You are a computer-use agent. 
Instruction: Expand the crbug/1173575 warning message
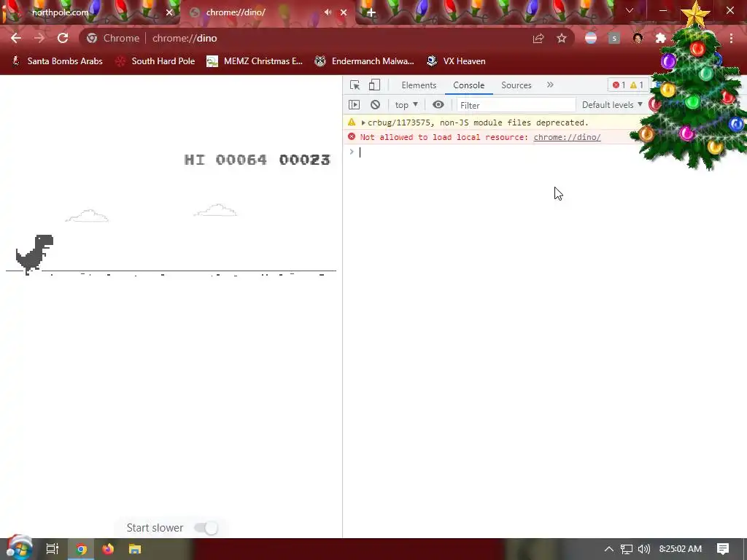coord(363,122)
